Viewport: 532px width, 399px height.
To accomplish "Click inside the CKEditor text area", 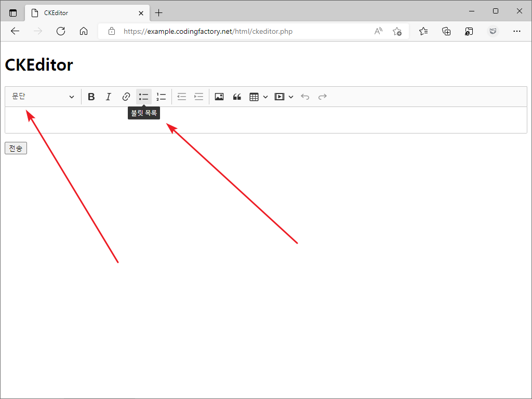I will tap(266, 120).
